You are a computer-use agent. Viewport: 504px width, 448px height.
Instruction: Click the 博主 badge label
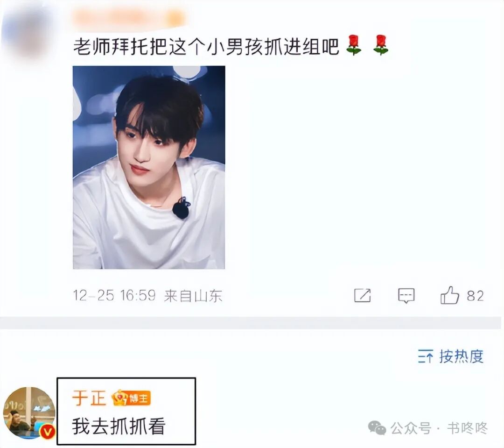click(x=139, y=399)
